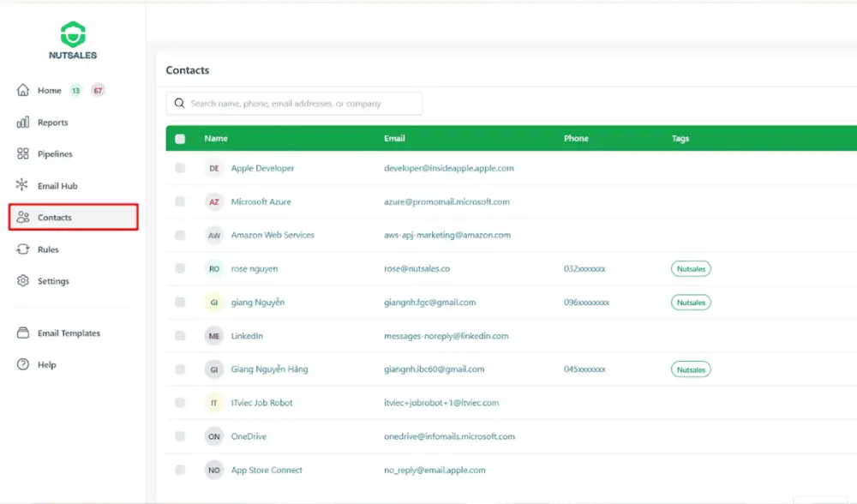This screenshot has height=504, width=857.
Task: Open Pipelines via the grid icon
Action: [x=23, y=154]
